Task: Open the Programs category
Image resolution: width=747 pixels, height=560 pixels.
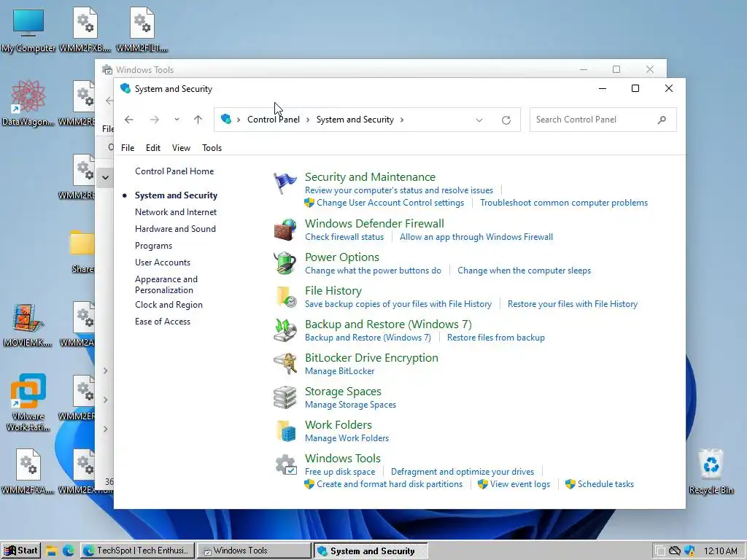Action: click(x=153, y=246)
